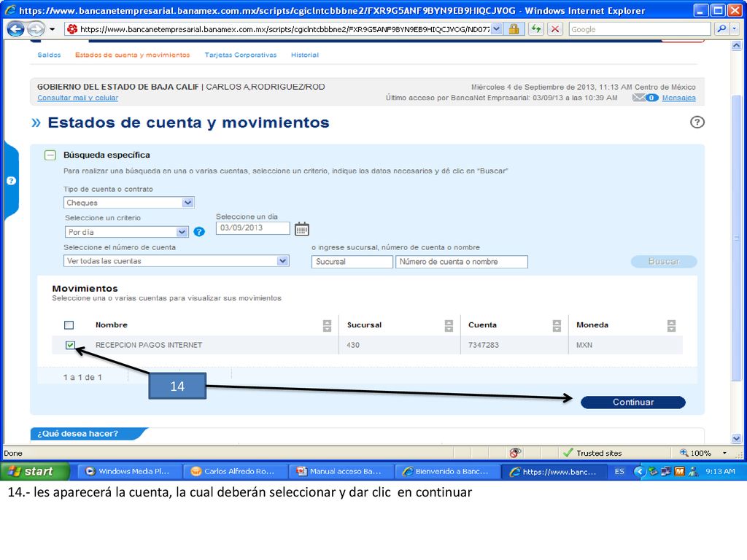This screenshot has width=747, height=560.
Task: Click the Sucursal input field
Action: pyautogui.click(x=352, y=262)
